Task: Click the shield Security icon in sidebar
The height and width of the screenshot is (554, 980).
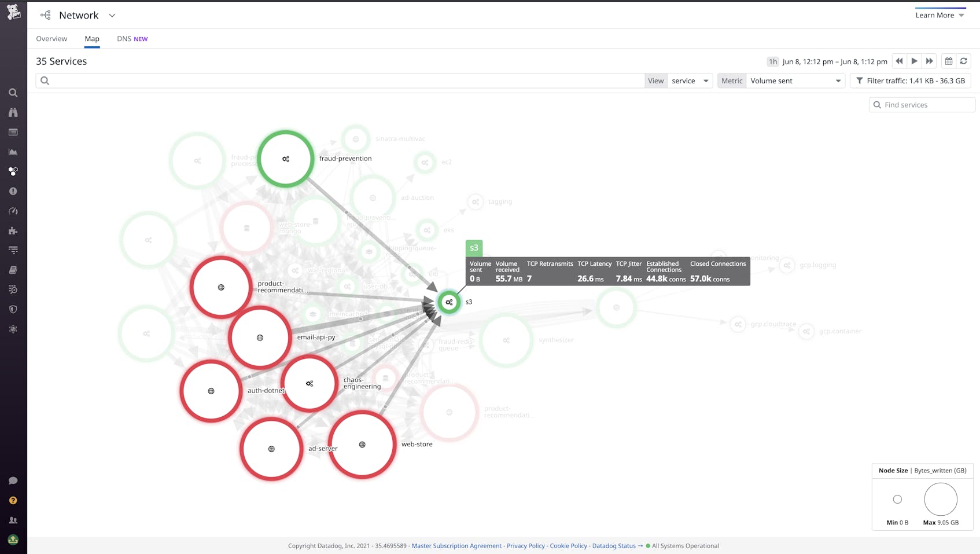Action: (13, 309)
